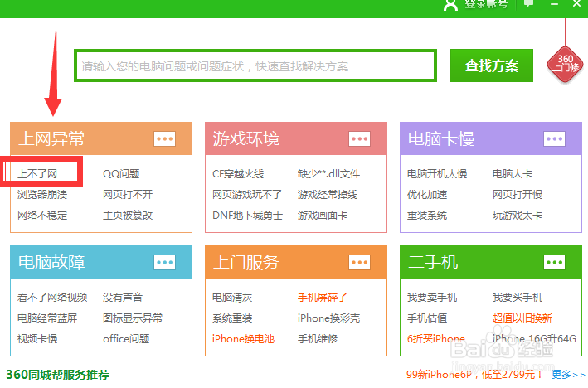Select the QQ问题 issue
Screen dimensions: 588x388
[x=121, y=174]
